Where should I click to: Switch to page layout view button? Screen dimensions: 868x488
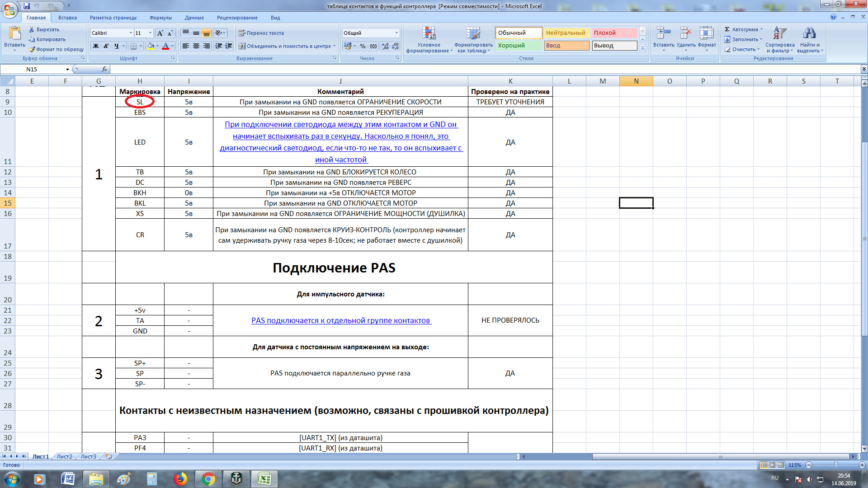pyautogui.click(x=773, y=465)
